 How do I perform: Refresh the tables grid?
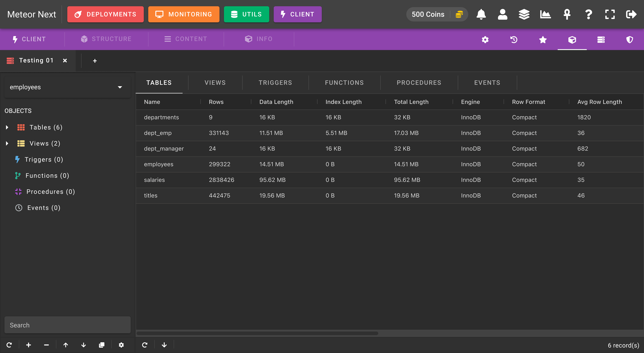[x=145, y=345]
